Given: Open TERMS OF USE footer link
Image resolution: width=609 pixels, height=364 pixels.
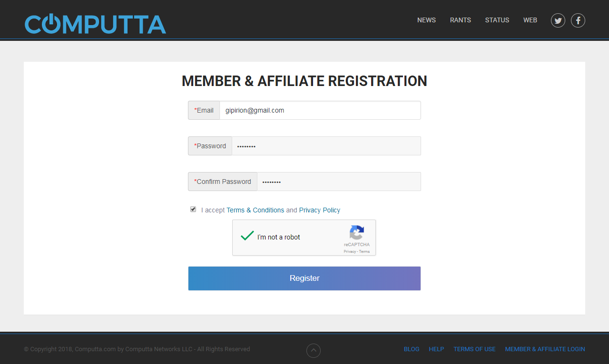Looking at the screenshot, I should point(474,349).
